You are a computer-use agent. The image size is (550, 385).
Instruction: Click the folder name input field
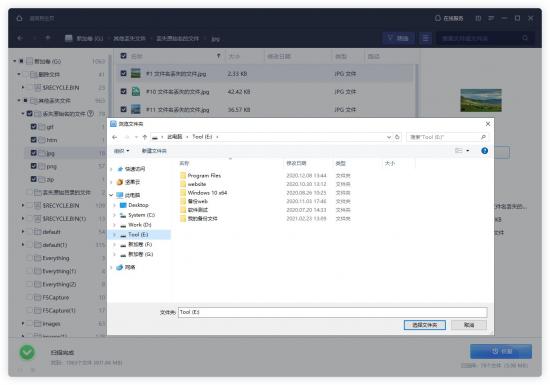coord(333,312)
